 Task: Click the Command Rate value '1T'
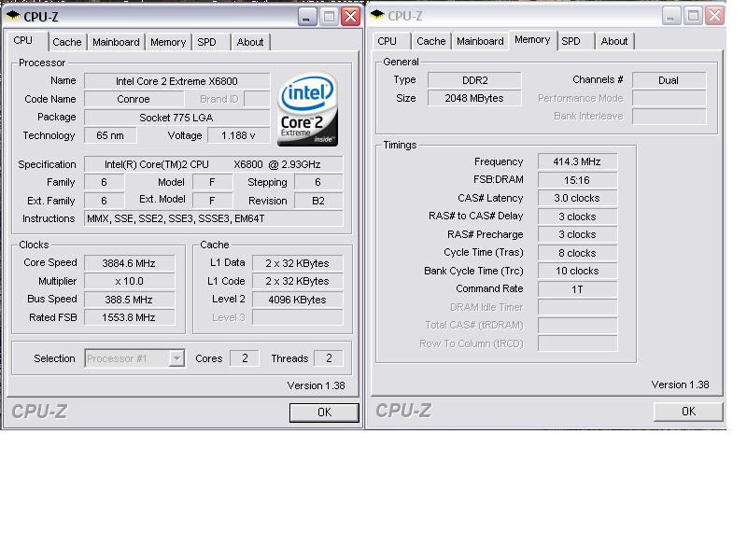point(577,289)
